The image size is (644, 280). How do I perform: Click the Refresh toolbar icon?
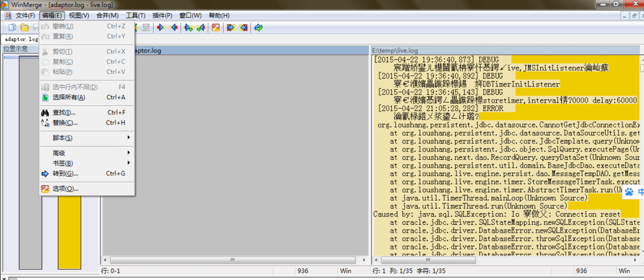258,27
